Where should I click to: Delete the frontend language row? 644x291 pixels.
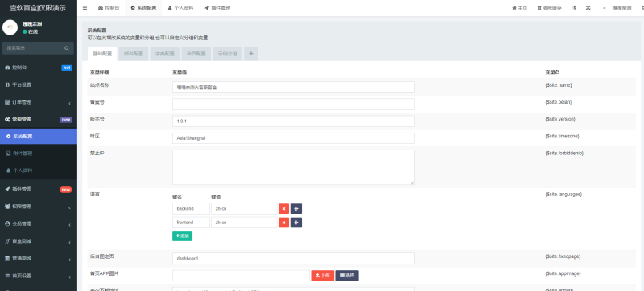(x=284, y=223)
